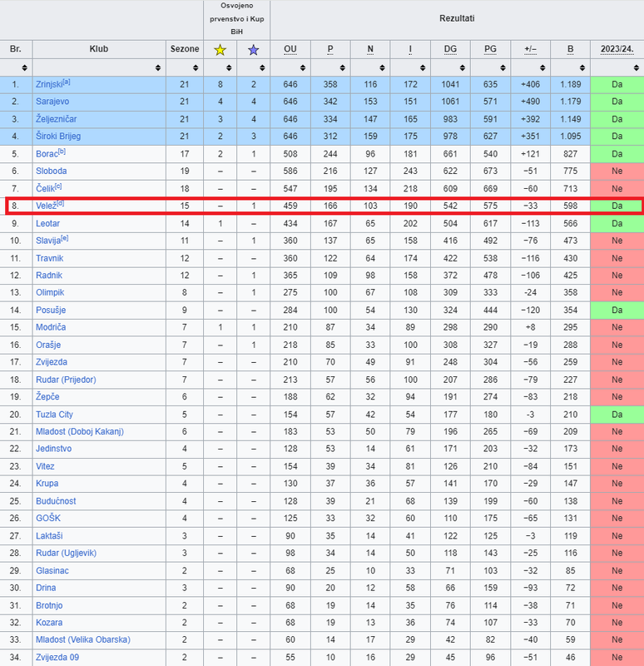Click footnote [a] next to Zrinjski

67,82
